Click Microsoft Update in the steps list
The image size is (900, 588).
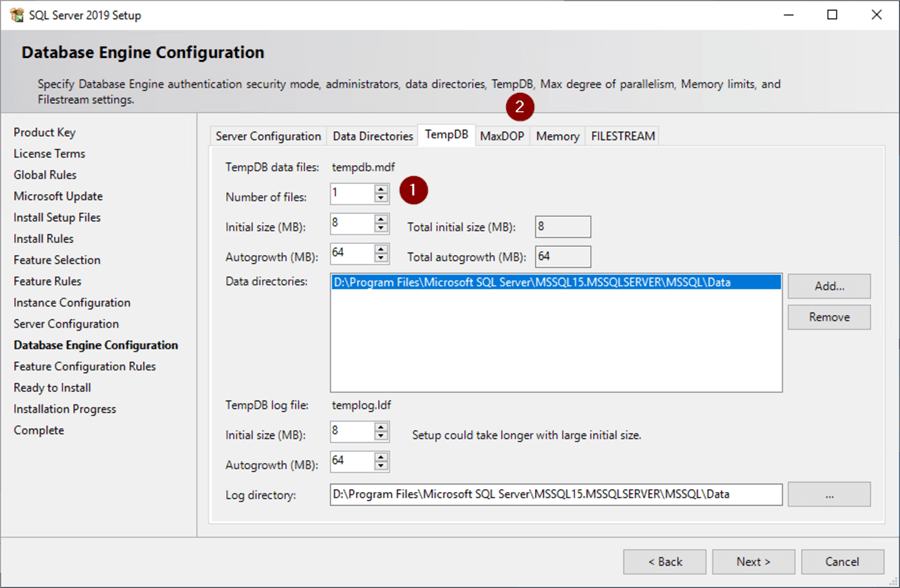point(59,196)
